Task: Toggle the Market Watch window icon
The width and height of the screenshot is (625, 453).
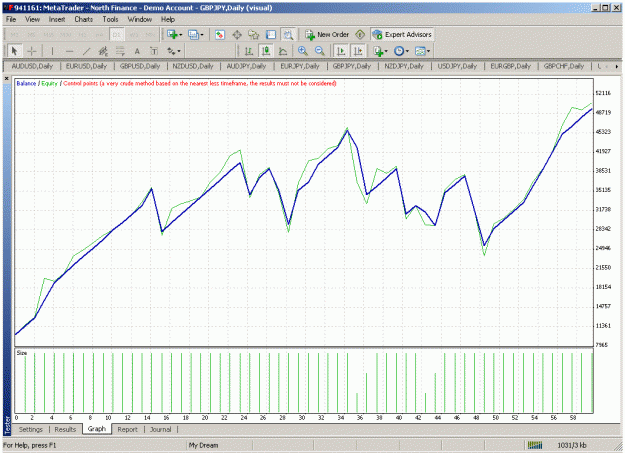Action: click(220, 35)
